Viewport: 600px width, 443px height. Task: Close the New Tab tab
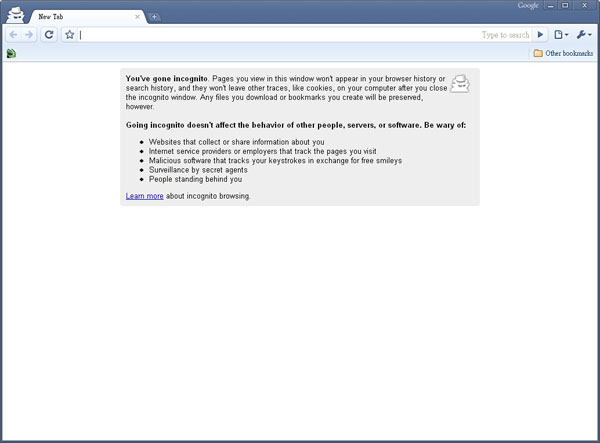pos(137,17)
